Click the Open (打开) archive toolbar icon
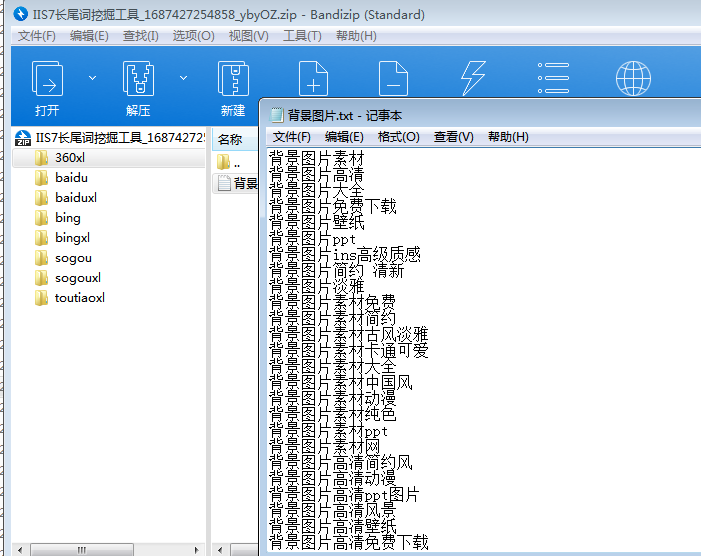Image resolution: width=701 pixels, height=556 pixels. coord(47,79)
